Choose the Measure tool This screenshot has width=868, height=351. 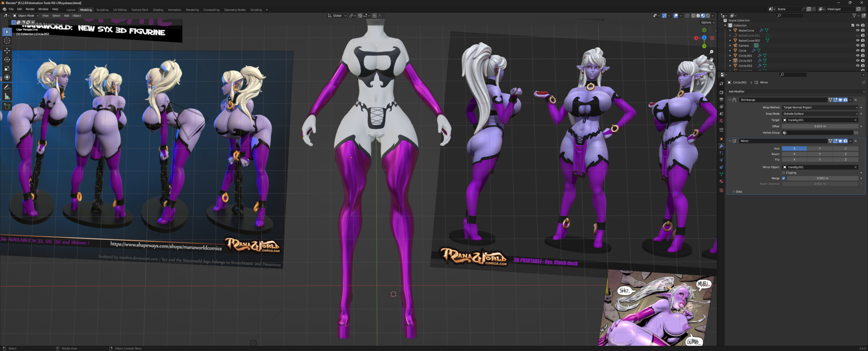tap(7, 96)
